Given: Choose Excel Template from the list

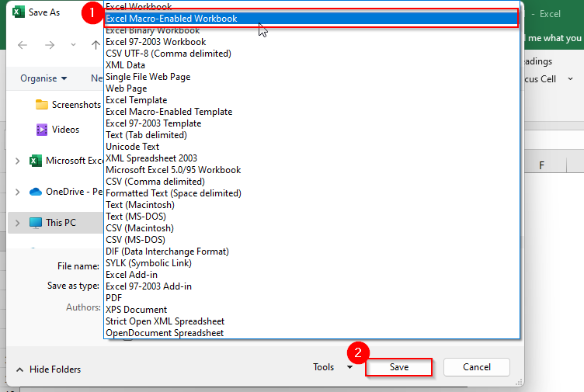Looking at the screenshot, I should (x=311, y=100).
